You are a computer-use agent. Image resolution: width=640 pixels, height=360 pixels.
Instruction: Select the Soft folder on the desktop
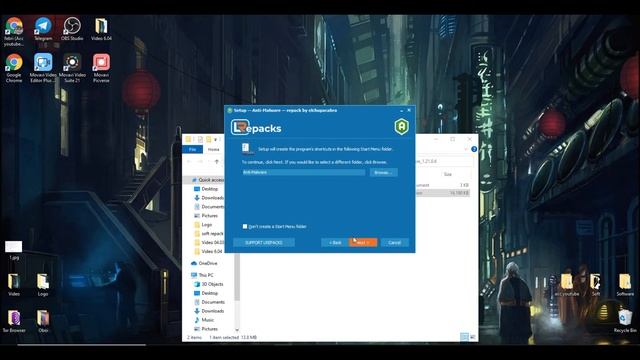pos(596,284)
